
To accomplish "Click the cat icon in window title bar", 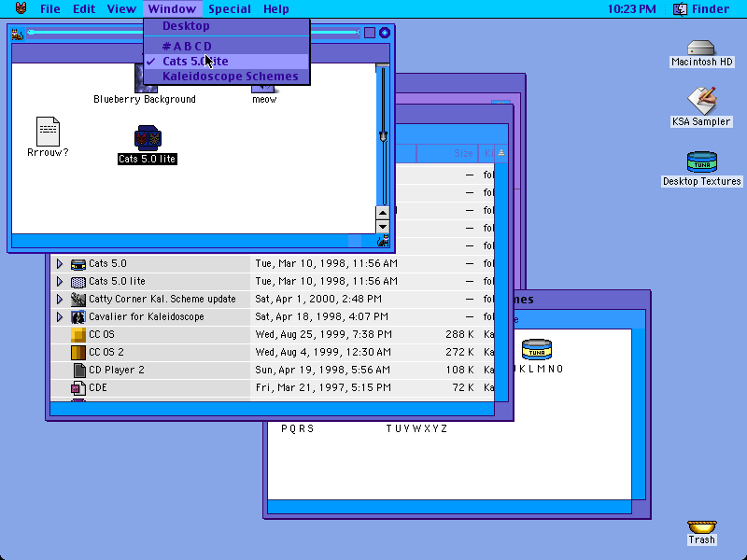I will pos(18,34).
